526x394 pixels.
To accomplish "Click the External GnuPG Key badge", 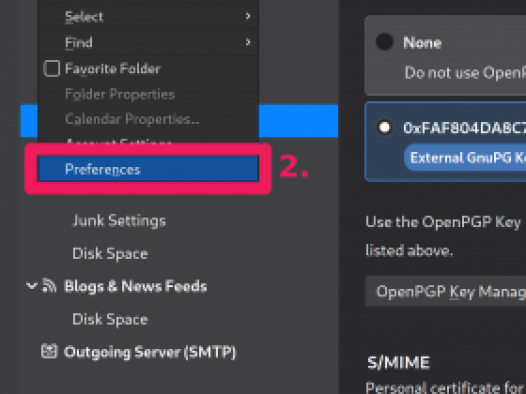I will pos(465,158).
